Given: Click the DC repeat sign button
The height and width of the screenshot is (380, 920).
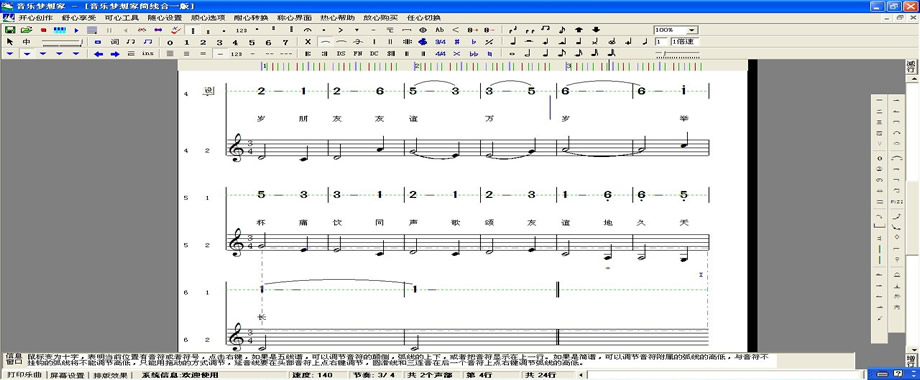Looking at the screenshot, I should click(374, 53).
